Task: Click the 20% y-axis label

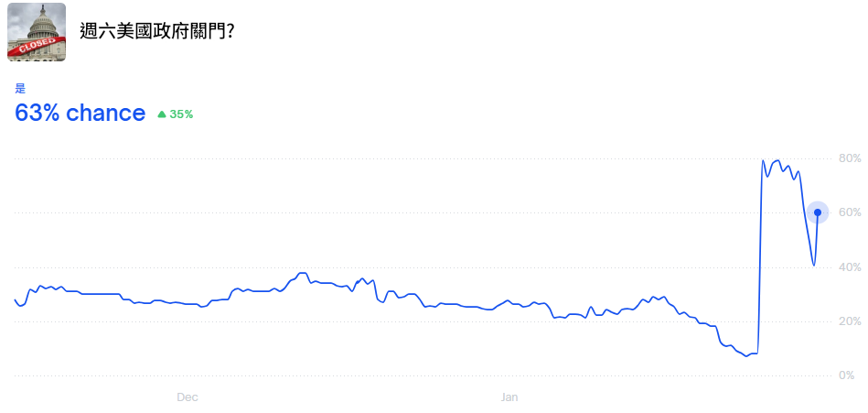Action: tap(850, 321)
